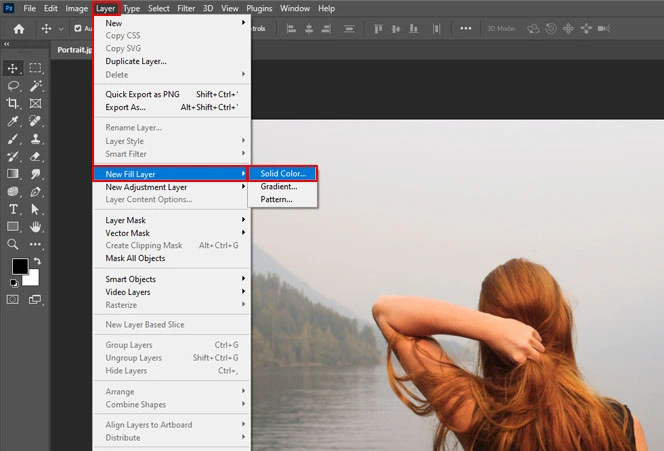Click the black foreground color swatch
Screen dimensions: 664x451
pyautogui.click(x=18, y=266)
